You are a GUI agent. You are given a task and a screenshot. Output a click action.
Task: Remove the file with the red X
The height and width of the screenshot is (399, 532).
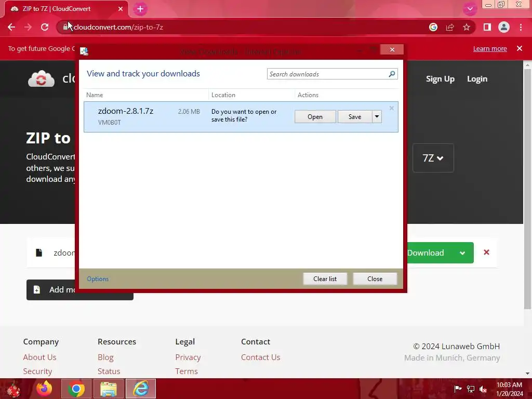pos(486,252)
